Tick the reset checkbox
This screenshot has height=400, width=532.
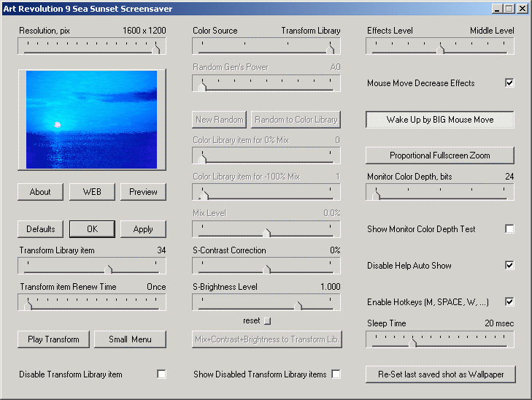coord(267,321)
